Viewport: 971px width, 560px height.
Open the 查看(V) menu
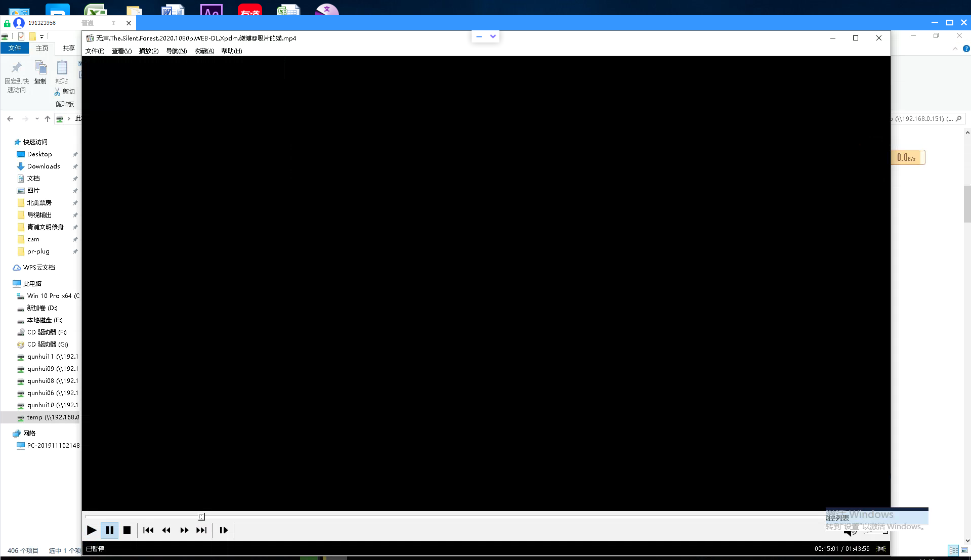(x=121, y=51)
